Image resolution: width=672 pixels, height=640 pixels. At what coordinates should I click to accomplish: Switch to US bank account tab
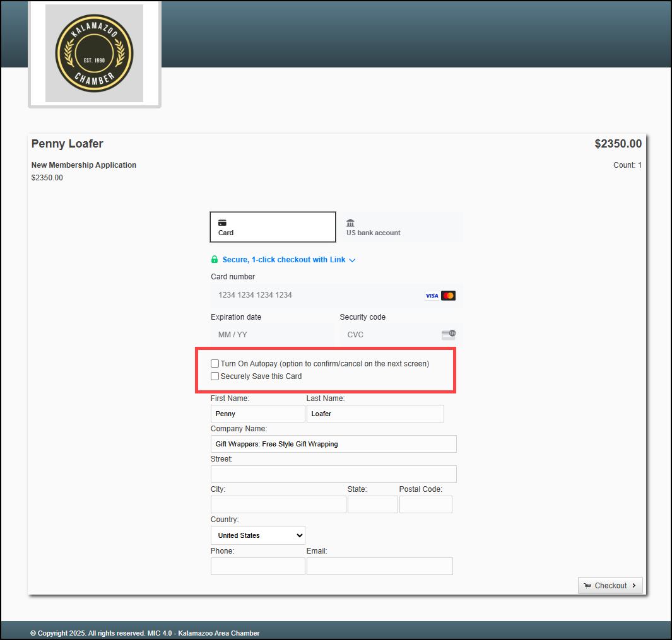click(399, 227)
